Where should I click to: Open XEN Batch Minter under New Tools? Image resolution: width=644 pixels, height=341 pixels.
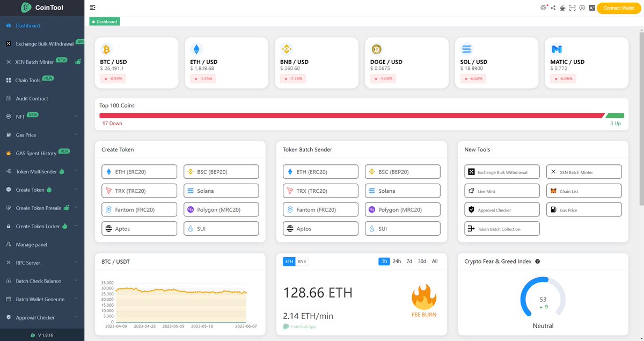(x=584, y=172)
